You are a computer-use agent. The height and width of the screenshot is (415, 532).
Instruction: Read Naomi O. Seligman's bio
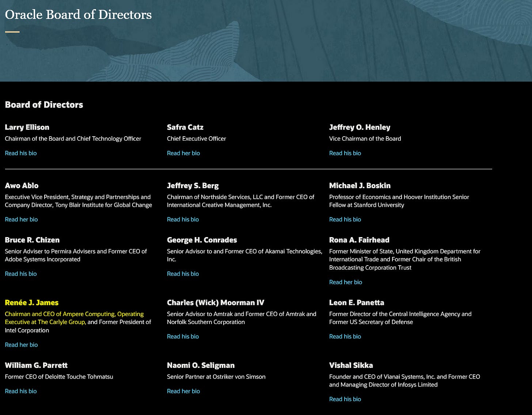183,391
